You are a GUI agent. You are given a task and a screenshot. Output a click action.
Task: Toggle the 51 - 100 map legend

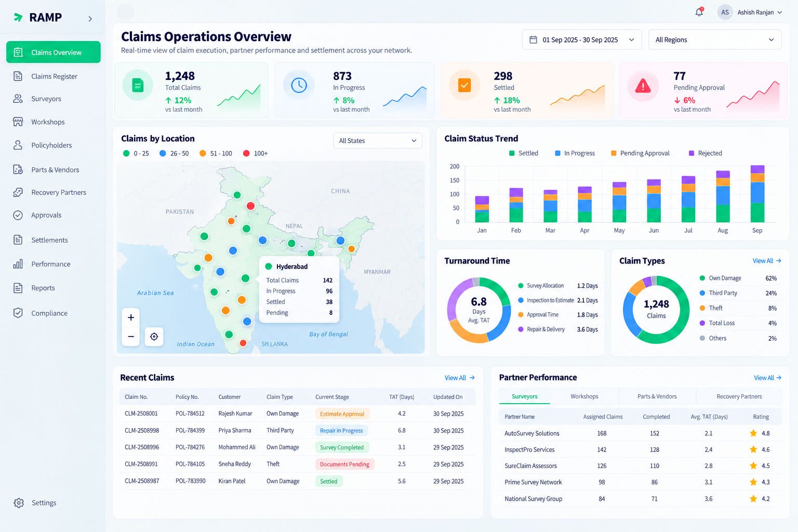click(x=216, y=153)
